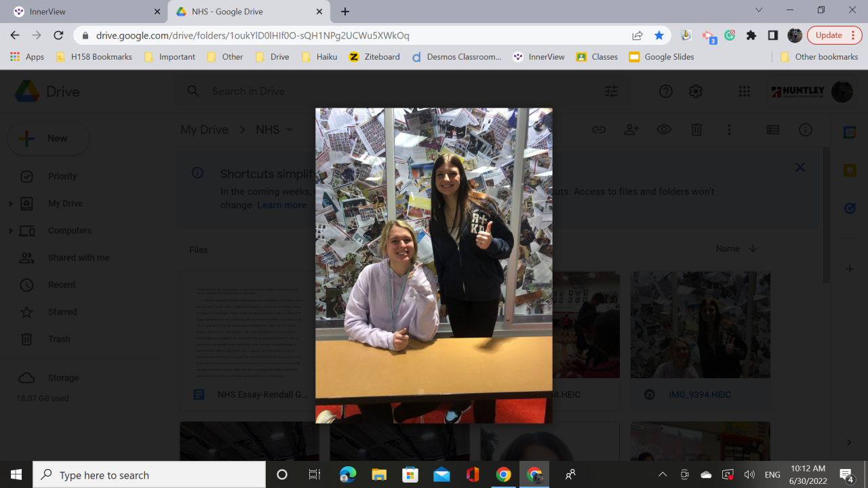Open H158 Bookmarks folder
This screenshot has height=488, width=868.
point(94,57)
